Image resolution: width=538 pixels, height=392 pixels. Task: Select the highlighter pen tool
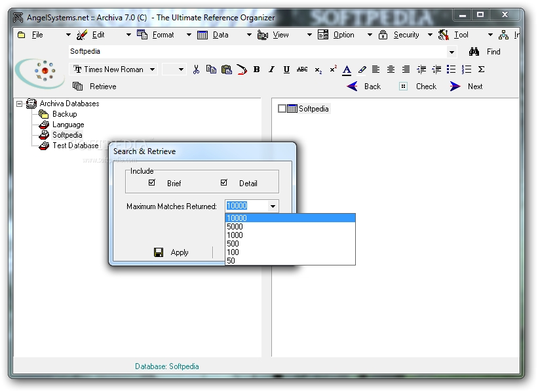(x=362, y=69)
